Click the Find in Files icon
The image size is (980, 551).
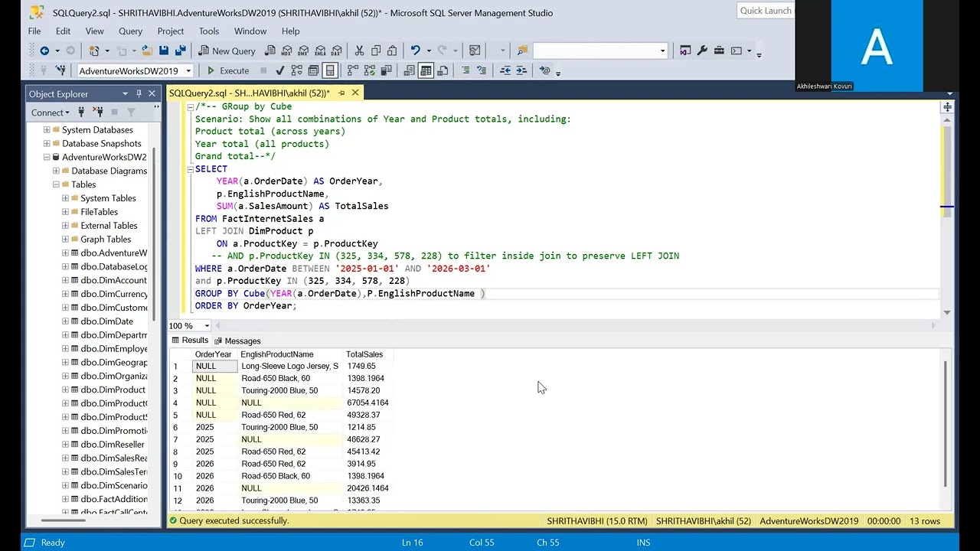point(522,51)
